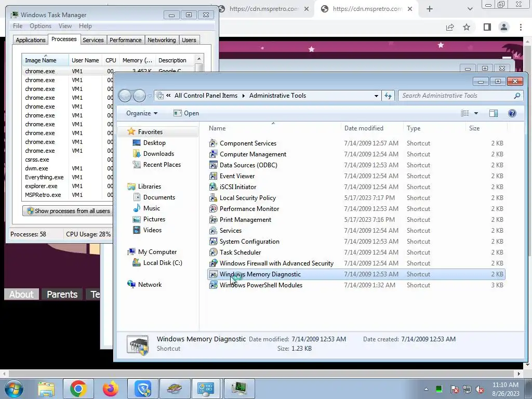Click the About link on webpage
Image resolution: width=532 pixels, height=399 pixels.
21,294
